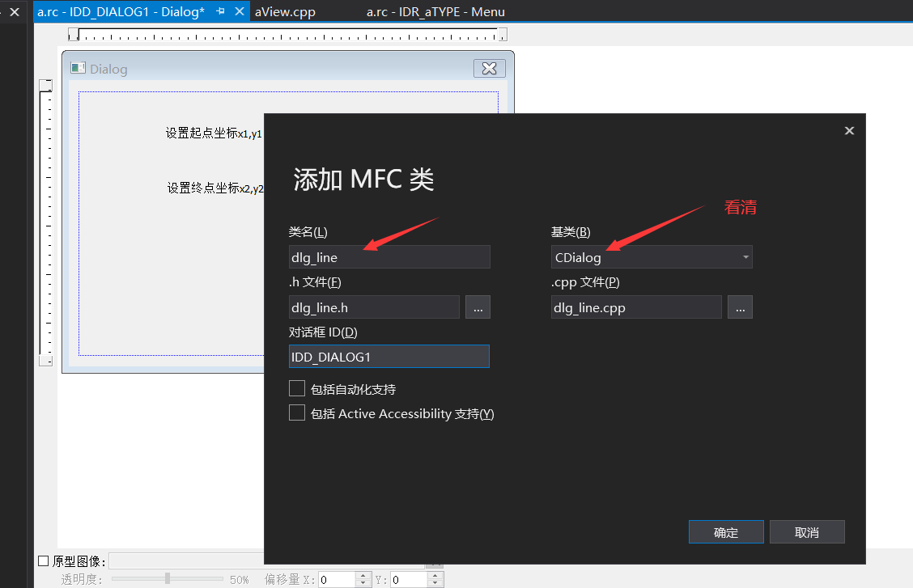
Task: Decrease the Y offset with down arrow
Action: [x=435, y=583]
